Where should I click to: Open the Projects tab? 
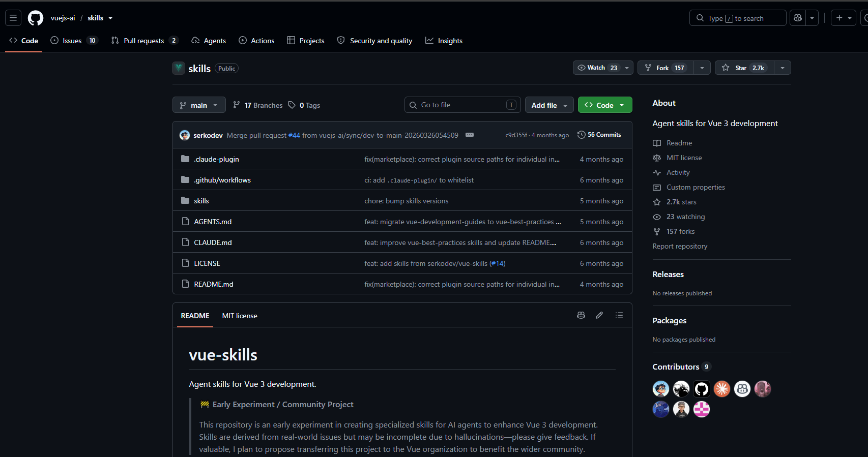[x=305, y=41]
